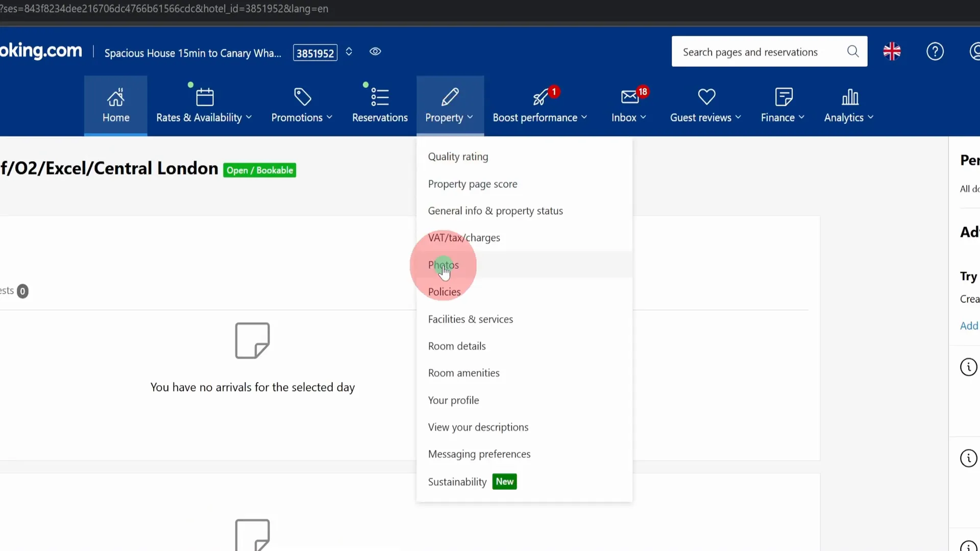This screenshot has width=980, height=551.
Task: Click the Analytics bar chart icon
Action: click(850, 97)
